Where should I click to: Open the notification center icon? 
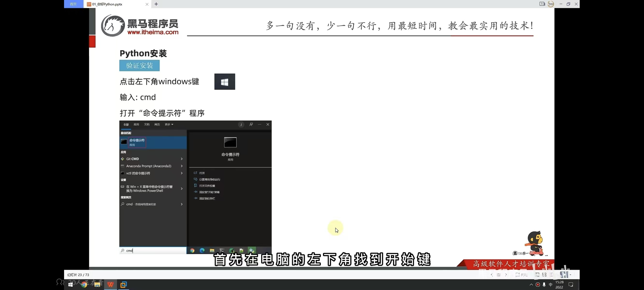(x=571, y=284)
